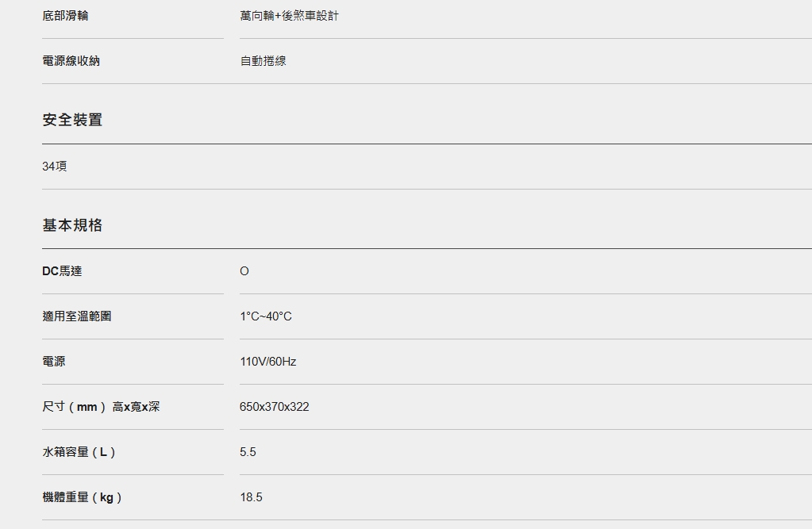Click the 自動捲線 value

tap(263, 61)
